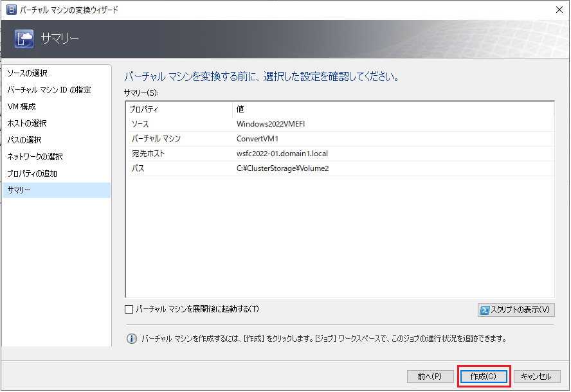Select the Windows2022VMEFI value
Screen dimensions: 571x392
pyautogui.click(x=271, y=124)
